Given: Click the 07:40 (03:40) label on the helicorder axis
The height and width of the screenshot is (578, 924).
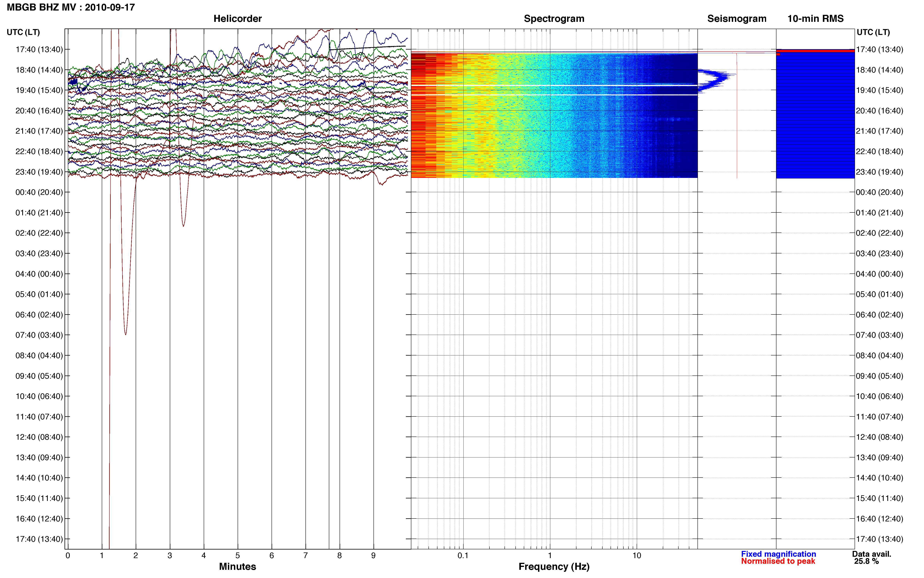Looking at the screenshot, I should pos(39,335).
